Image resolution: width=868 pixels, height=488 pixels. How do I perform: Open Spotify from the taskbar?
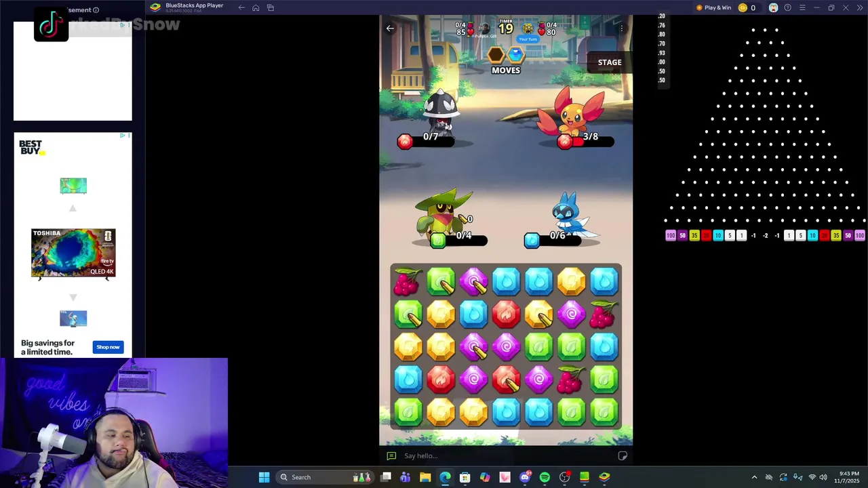545,477
